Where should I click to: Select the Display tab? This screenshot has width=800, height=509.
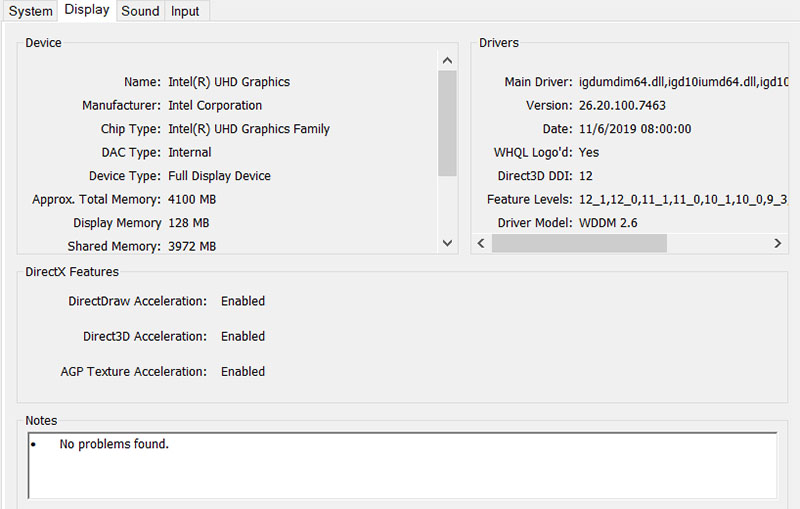click(x=87, y=10)
